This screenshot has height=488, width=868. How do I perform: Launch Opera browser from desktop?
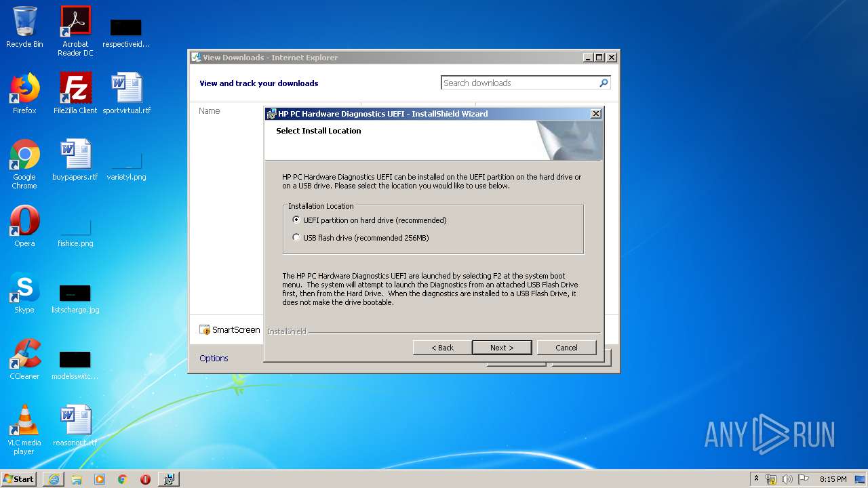click(24, 226)
